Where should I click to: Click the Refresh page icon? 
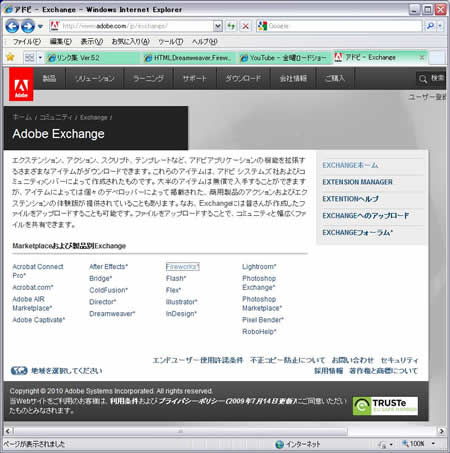[231, 26]
